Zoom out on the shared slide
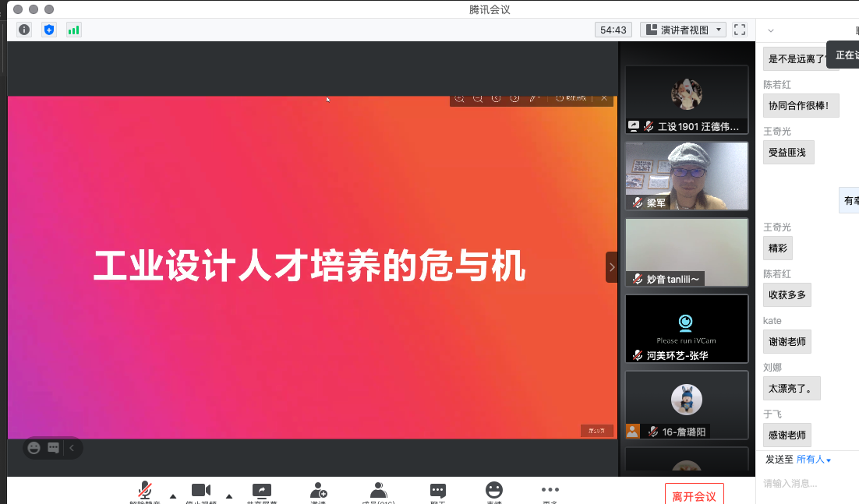Viewport: 859px width, 504px height. 478,98
